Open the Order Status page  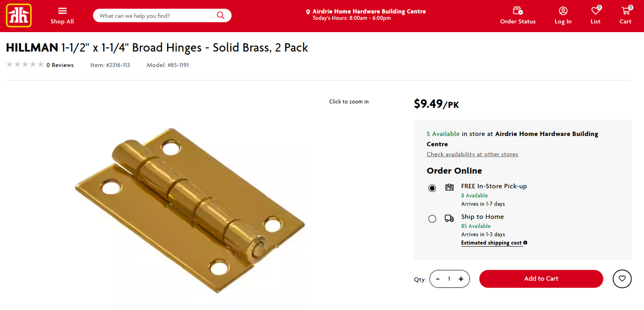pyautogui.click(x=517, y=15)
